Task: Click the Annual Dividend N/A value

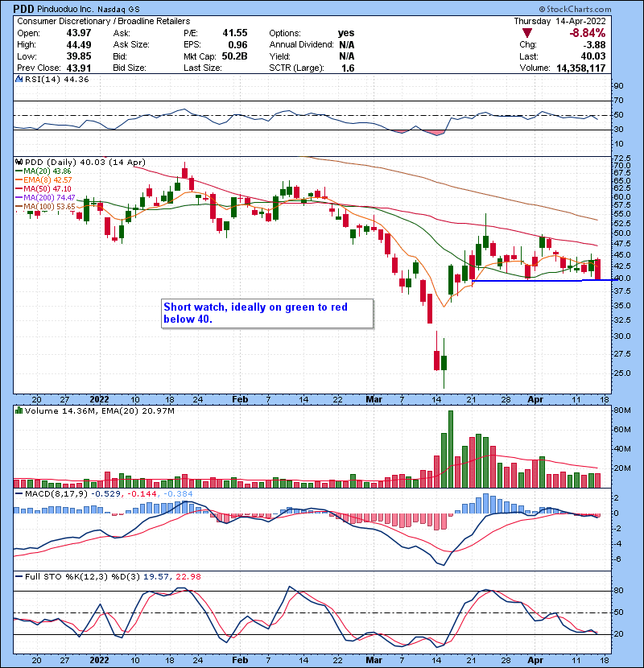Action: click(347, 45)
